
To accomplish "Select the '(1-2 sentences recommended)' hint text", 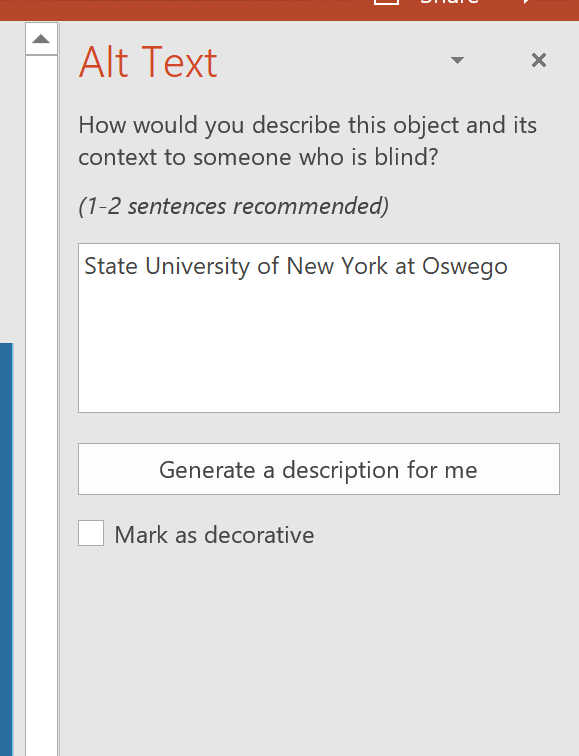I will (233, 206).
